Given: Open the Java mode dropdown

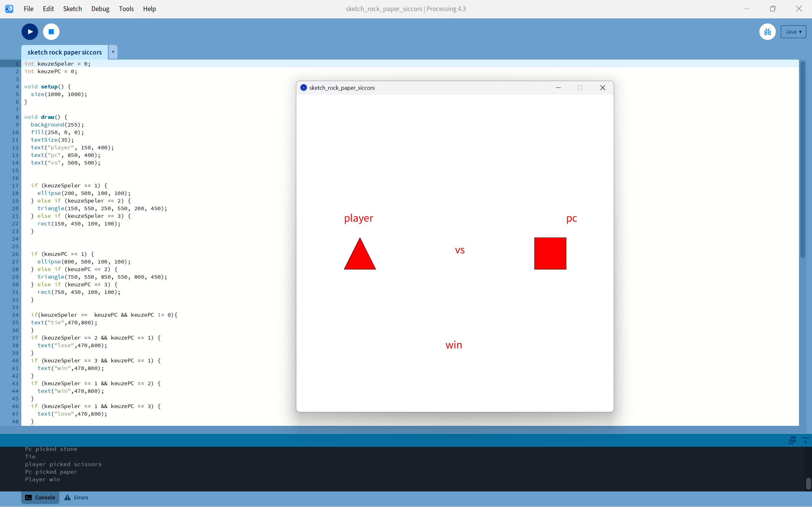Looking at the screenshot, I should (x=793, y=32).
